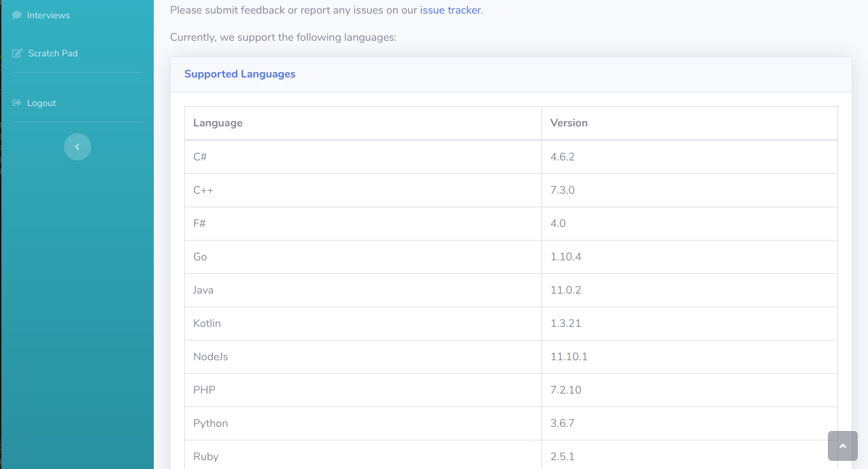Viewport: 868px width, 469px height.
Task: Select the C++ language cell
Action: [x=363, y=190]
